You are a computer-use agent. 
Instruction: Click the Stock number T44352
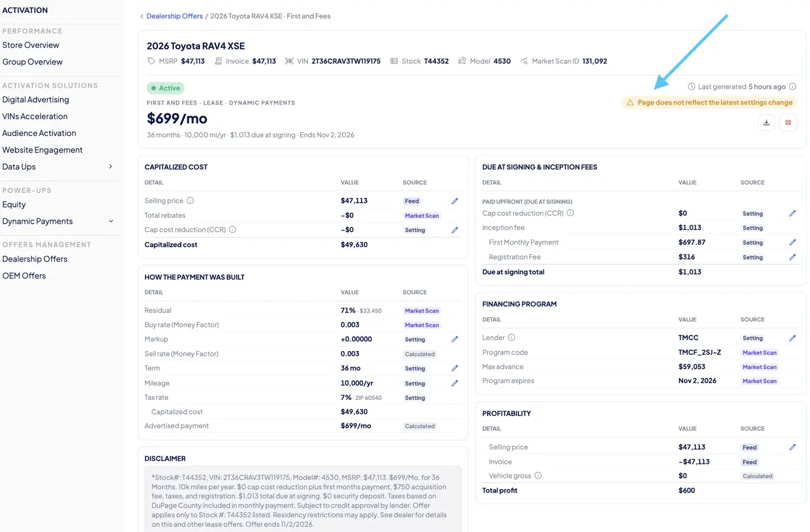[436, 61]
